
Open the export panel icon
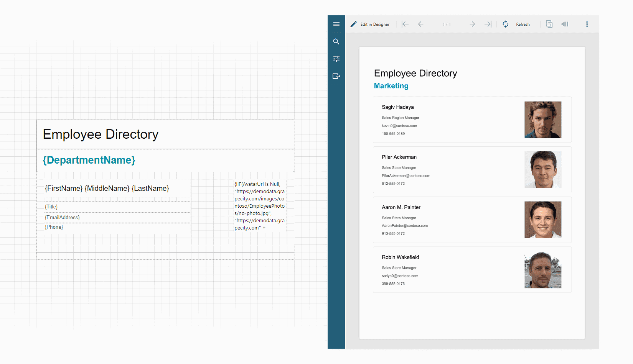336,76
